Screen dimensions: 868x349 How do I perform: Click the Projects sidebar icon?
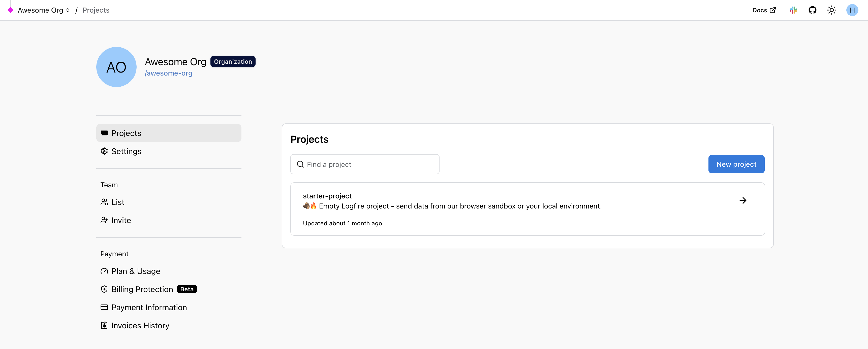(x=104, y=133)
